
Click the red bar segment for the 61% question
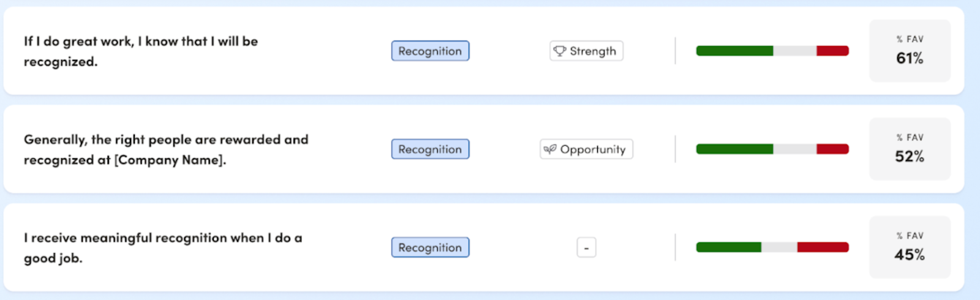[832, 51]
